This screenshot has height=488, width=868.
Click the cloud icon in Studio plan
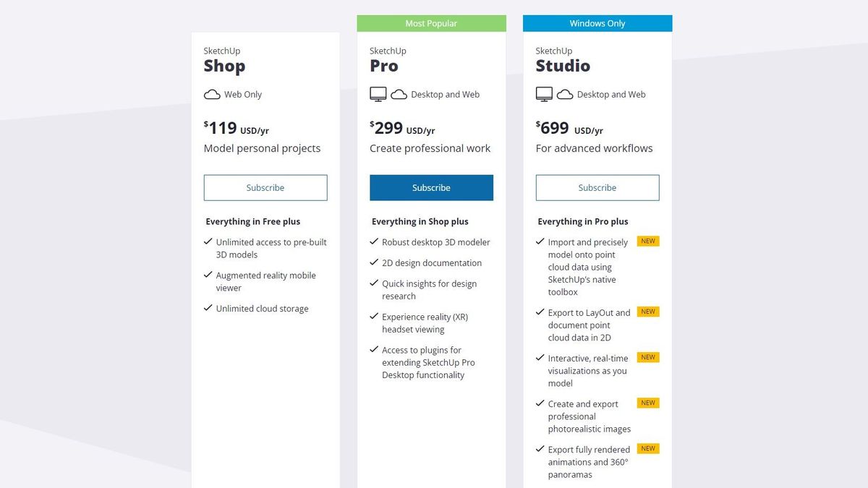(x=565, y=95)
